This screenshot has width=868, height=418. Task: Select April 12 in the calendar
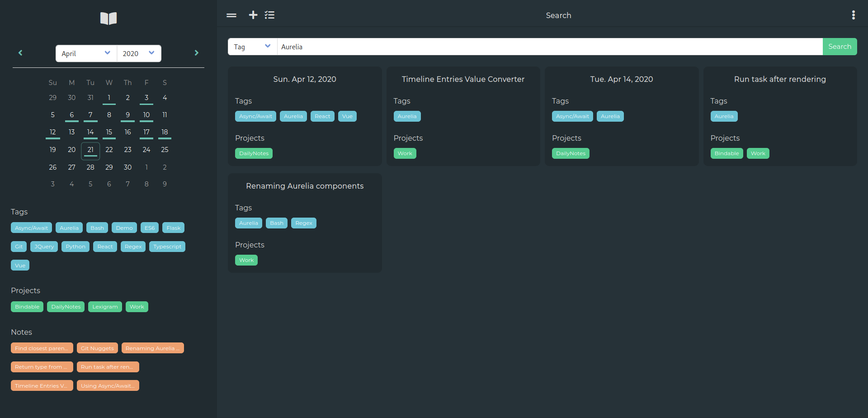pos(53,133)
